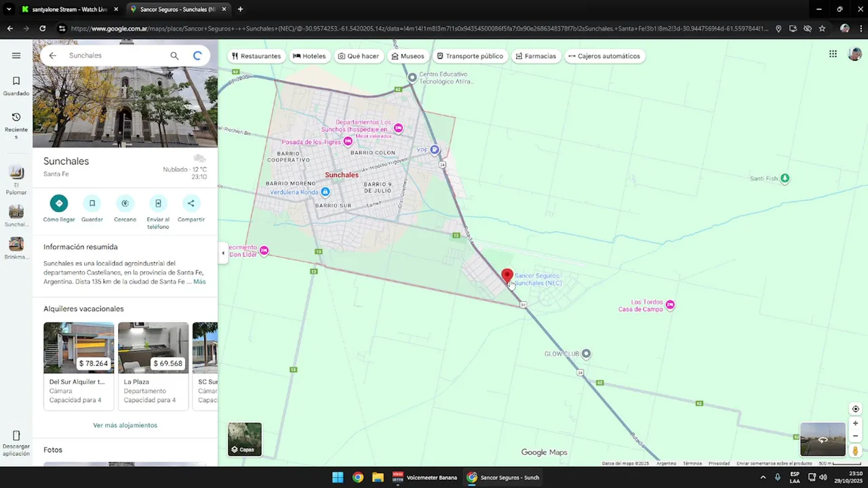
Task: Click the red Sancor Seguros map pin
Action: pos(507,277)
